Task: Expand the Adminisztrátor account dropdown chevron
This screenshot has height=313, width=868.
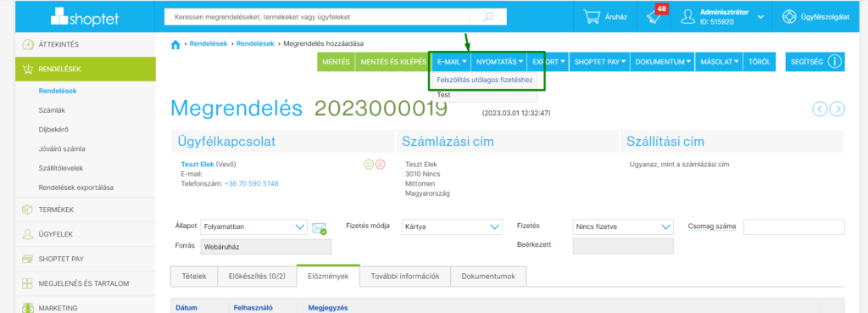Action: pyautogui.click(x=760, y=17)
